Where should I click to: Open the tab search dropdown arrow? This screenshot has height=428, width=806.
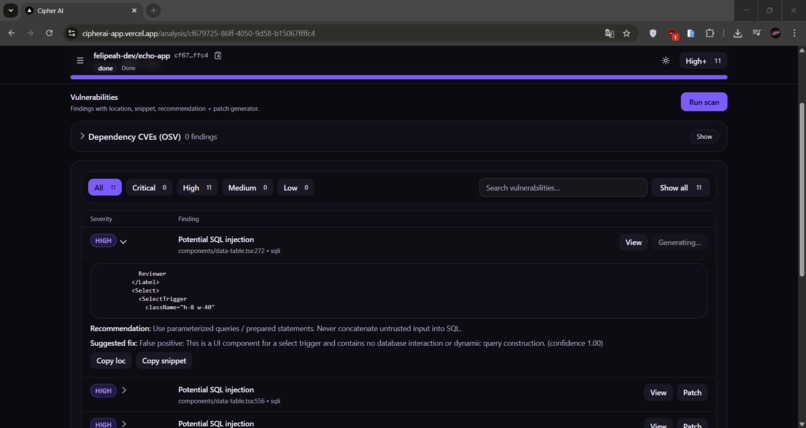tap(11, 10)
